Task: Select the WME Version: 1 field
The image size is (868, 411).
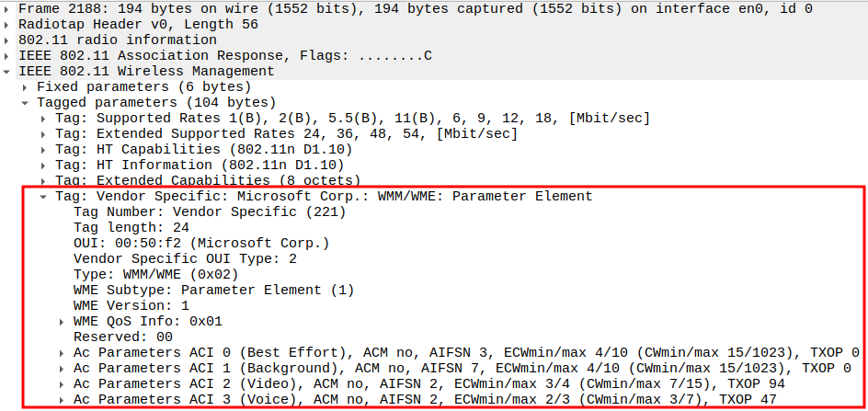Action: [x=131, y=305]
